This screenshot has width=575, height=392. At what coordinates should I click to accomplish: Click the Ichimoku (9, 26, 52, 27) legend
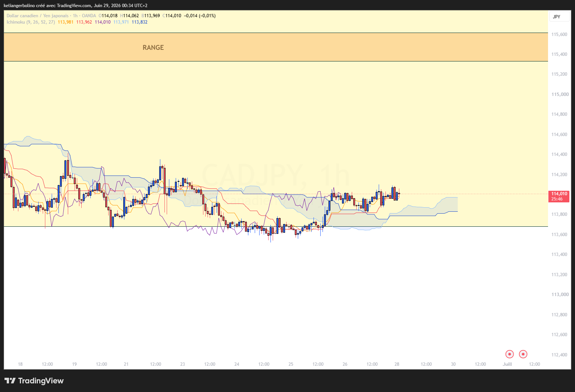click(x=31, y=22)
